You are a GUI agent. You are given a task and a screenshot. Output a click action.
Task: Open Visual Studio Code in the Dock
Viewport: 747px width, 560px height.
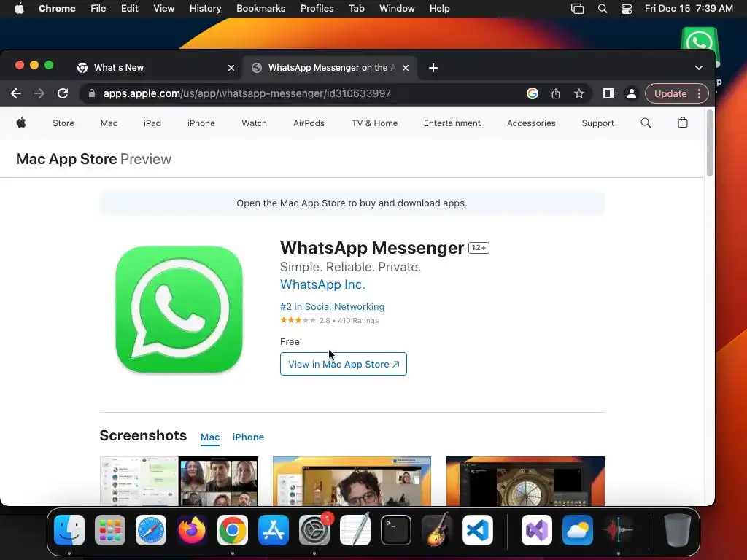point(478,530)
